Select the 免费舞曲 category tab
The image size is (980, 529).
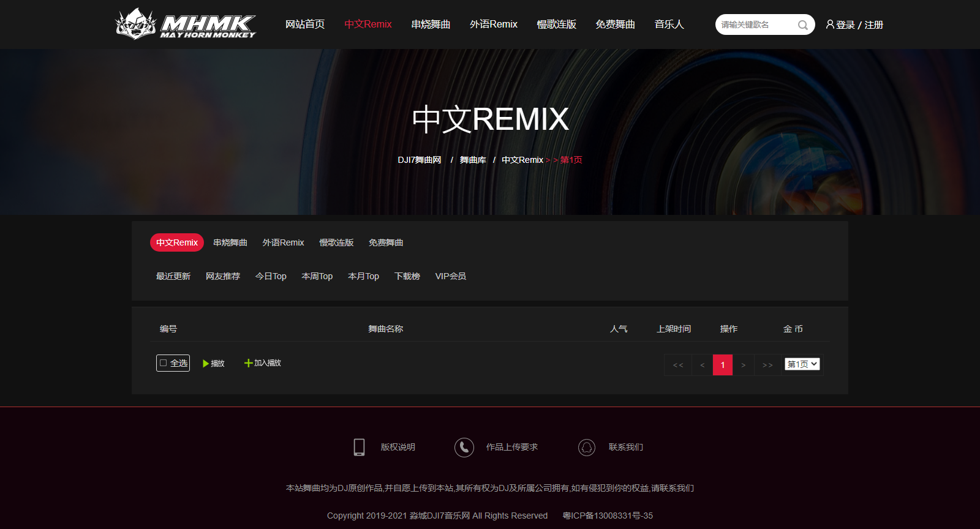pyautogui.click(x=386, y=242)
